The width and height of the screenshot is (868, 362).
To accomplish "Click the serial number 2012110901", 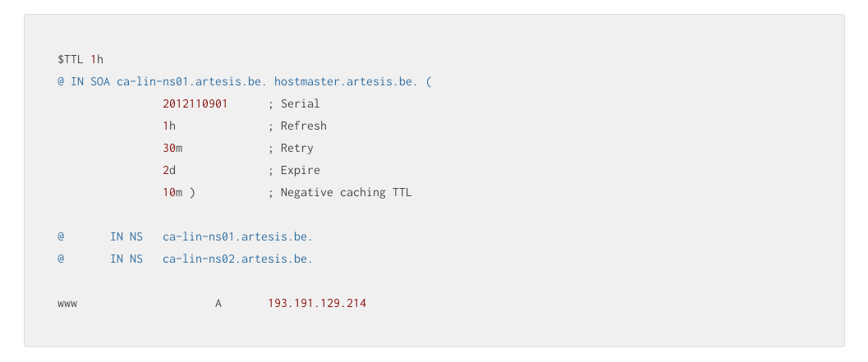I will [x=195, y=103].
